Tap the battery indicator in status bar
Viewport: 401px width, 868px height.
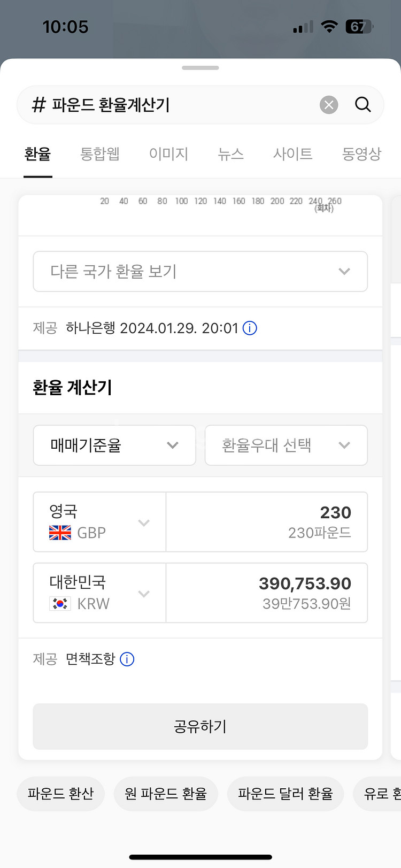coord(359,27)
